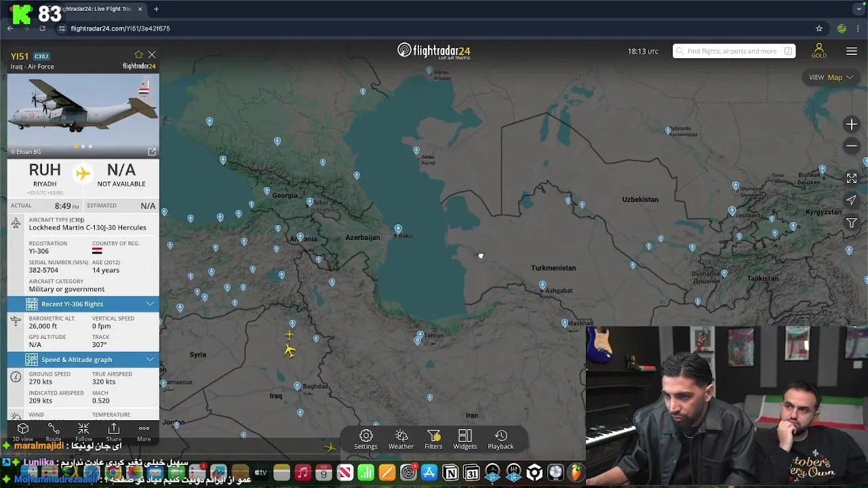Click the flightradar24 logo at top

coord(434,51)
